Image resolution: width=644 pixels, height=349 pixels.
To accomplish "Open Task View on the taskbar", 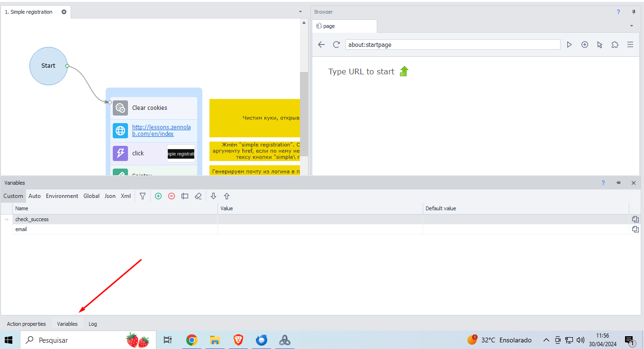I will coord(167,340).
